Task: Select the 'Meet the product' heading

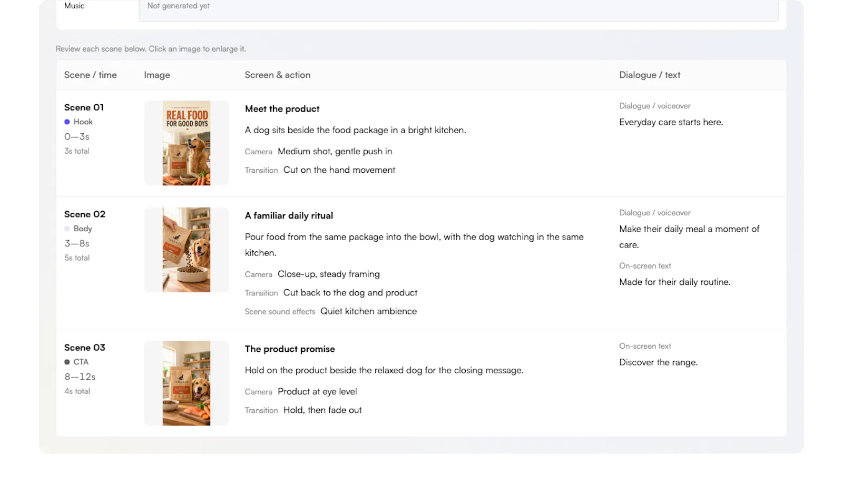Action: (x=282, y=109)
